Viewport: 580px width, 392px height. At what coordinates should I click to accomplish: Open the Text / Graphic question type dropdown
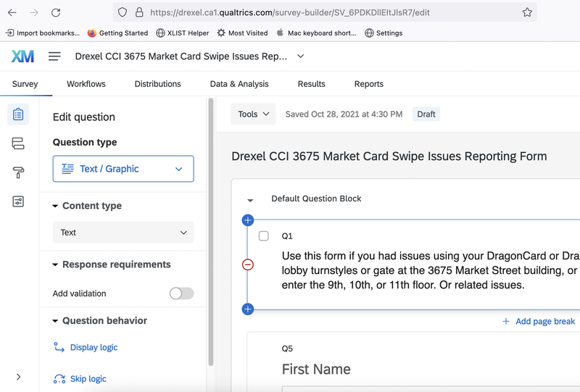(123, 169)
